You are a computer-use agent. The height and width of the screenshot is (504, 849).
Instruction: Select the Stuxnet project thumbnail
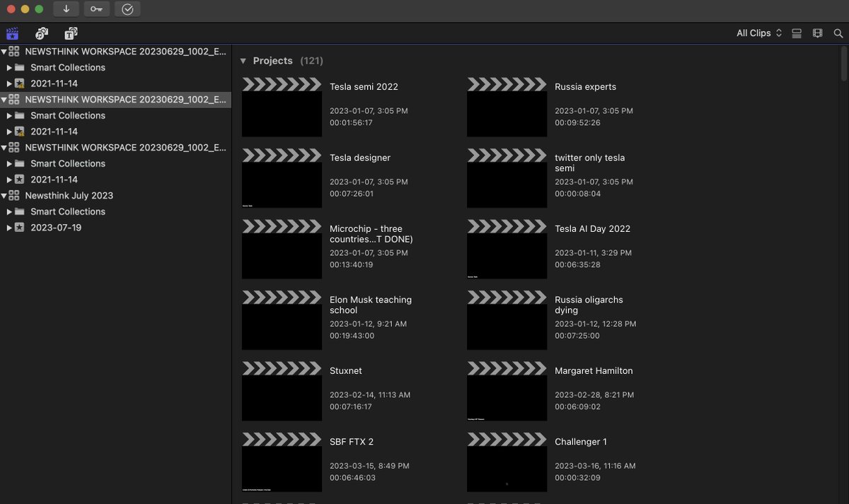pyautogui.click(x=282, y=391)
